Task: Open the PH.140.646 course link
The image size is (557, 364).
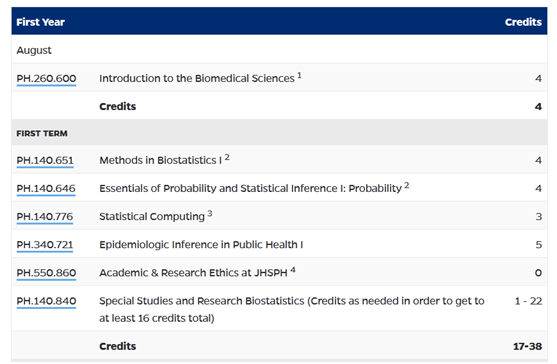Action: click(46, 189)
